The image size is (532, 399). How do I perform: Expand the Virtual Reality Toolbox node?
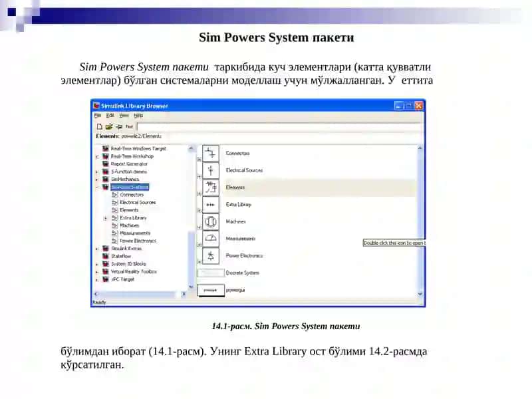(x=97, y=272)
